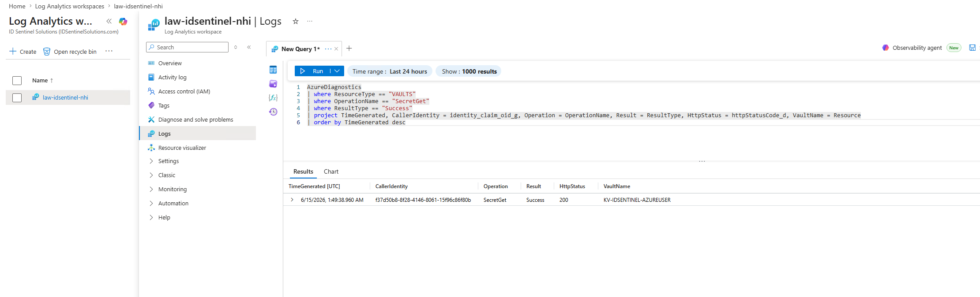Open the Tables panel icon
The image size is (980, 297).
[x=273, y=70]
